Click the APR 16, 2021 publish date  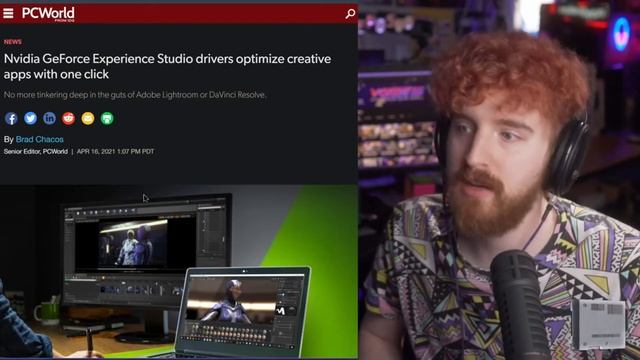pyautogui.click(x=116, y=151)
